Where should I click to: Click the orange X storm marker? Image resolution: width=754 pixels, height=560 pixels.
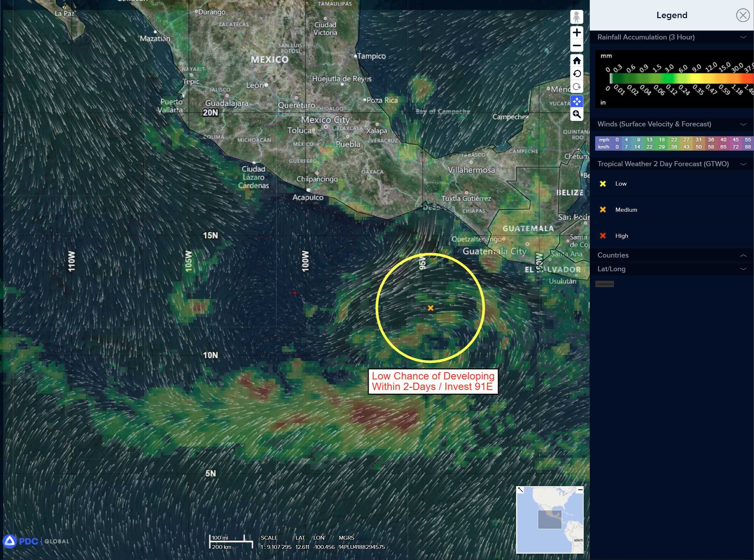click(430, 308)
